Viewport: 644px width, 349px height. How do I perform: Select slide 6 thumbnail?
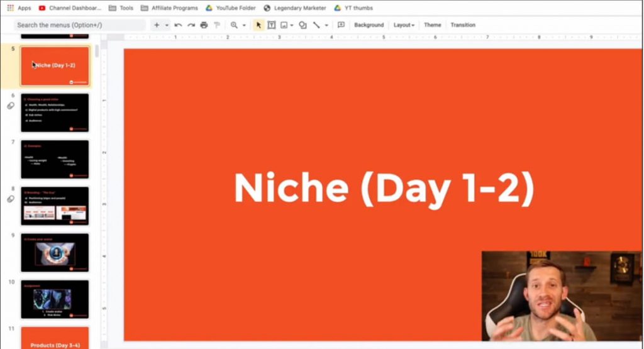tap(55, 113)
